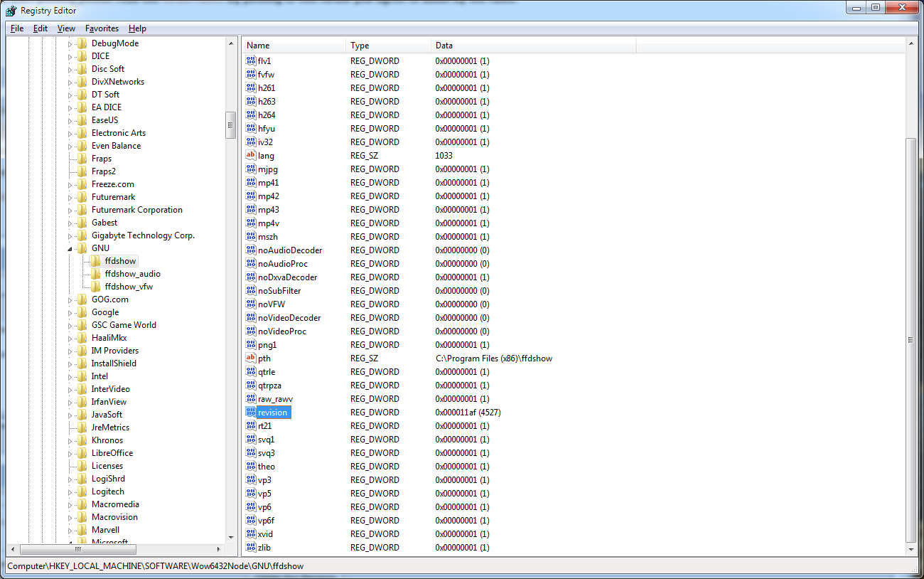Select the LibreOffice key
This screenshot has width=924, height=579.
112,453
